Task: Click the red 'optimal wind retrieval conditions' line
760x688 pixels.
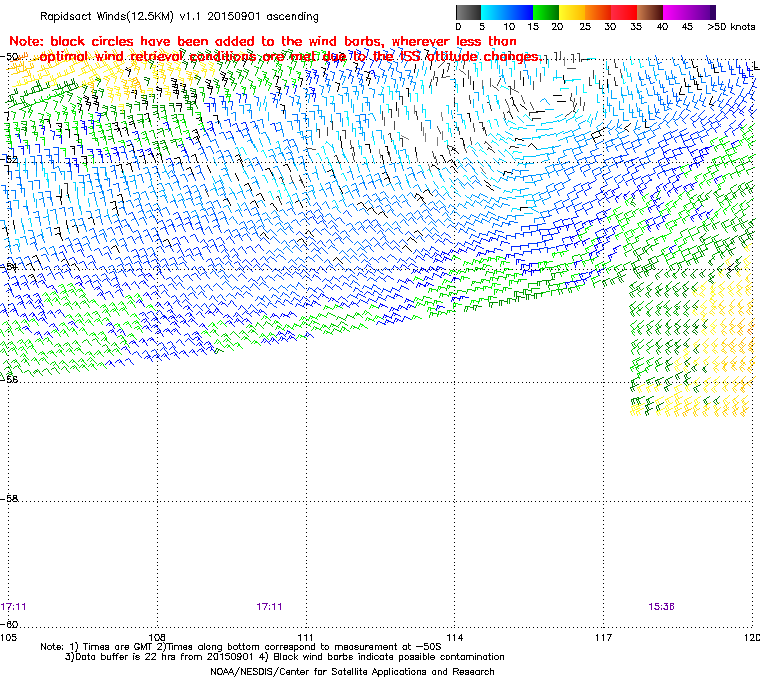Action: 290,57
